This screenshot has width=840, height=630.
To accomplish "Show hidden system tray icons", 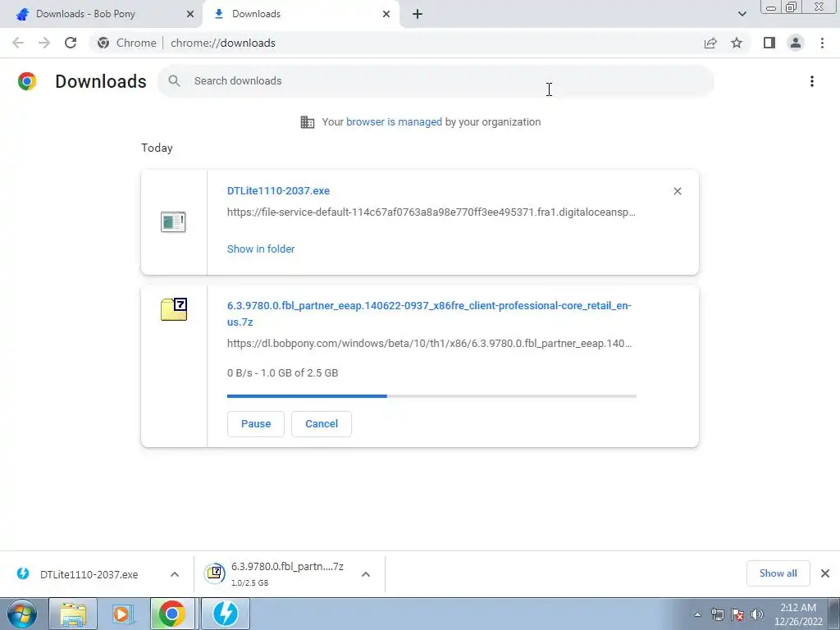I will pyautogui.click(x=697, y=614).
